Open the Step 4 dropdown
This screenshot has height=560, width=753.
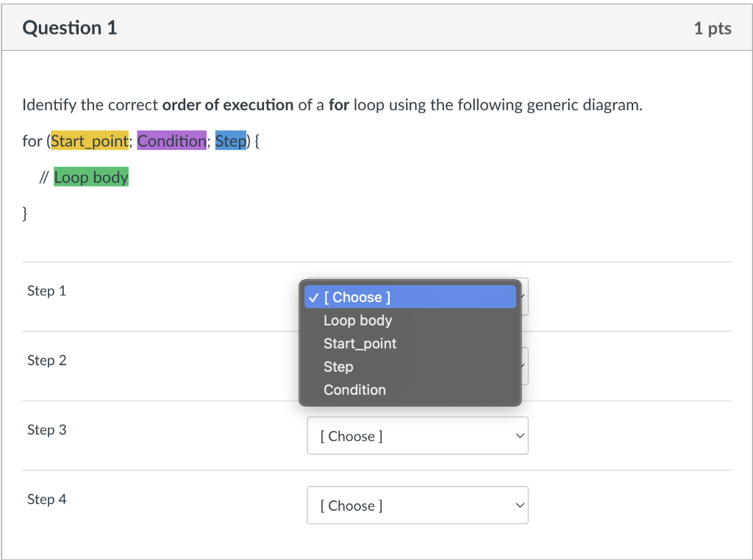tap(417, 506)
